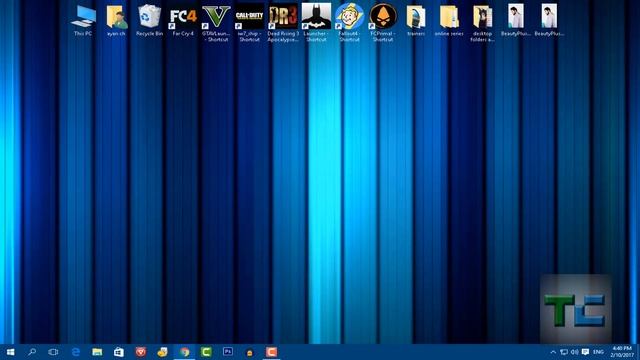This screenshot has height=360, width=640.
Task: Open the network status tray icon
Action: click(x=564, y=352)
